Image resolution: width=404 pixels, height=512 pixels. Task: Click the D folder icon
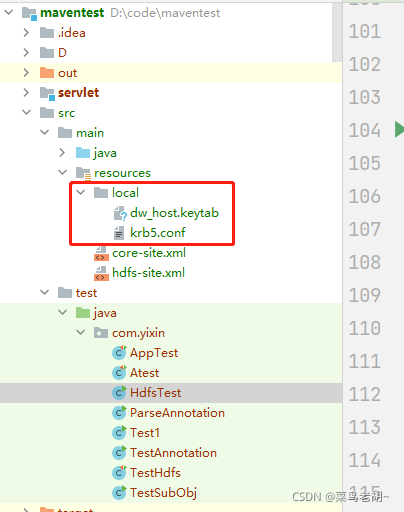(x=47, y=53)
